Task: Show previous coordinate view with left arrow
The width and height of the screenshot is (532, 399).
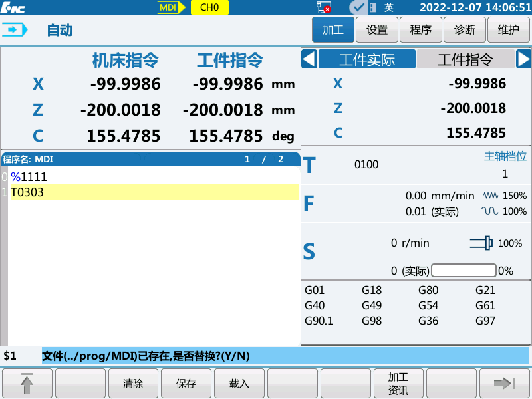Action: pyautogui.click(x=309, y=59)
